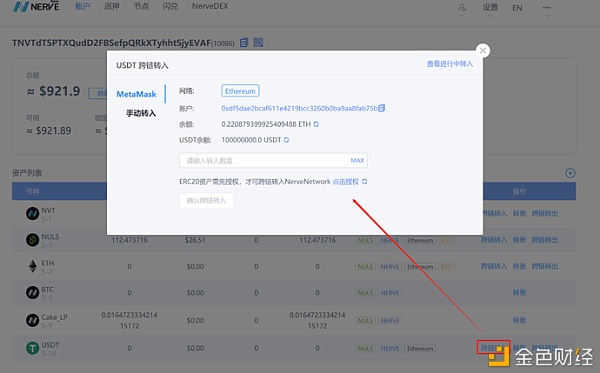This screenshot has width=600, height=373.
Task: Open the 闪兑 menu tab
Action: pos(170,7)
